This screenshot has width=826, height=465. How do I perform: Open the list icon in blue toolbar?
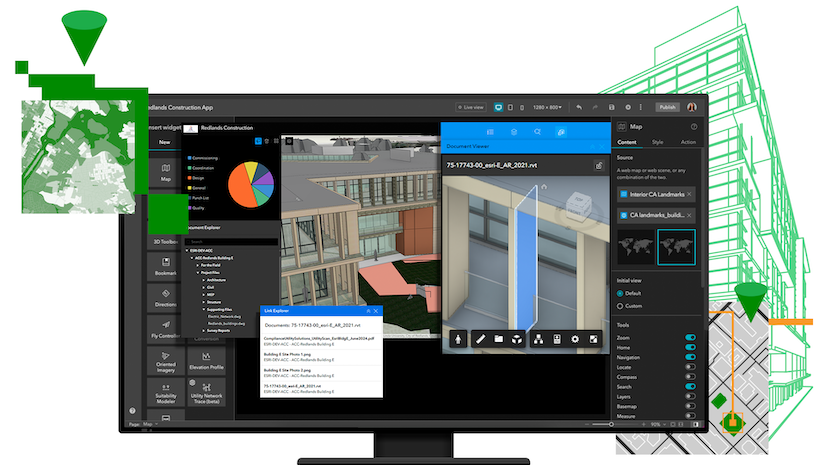pyautogui.click(x=490, y=132)
